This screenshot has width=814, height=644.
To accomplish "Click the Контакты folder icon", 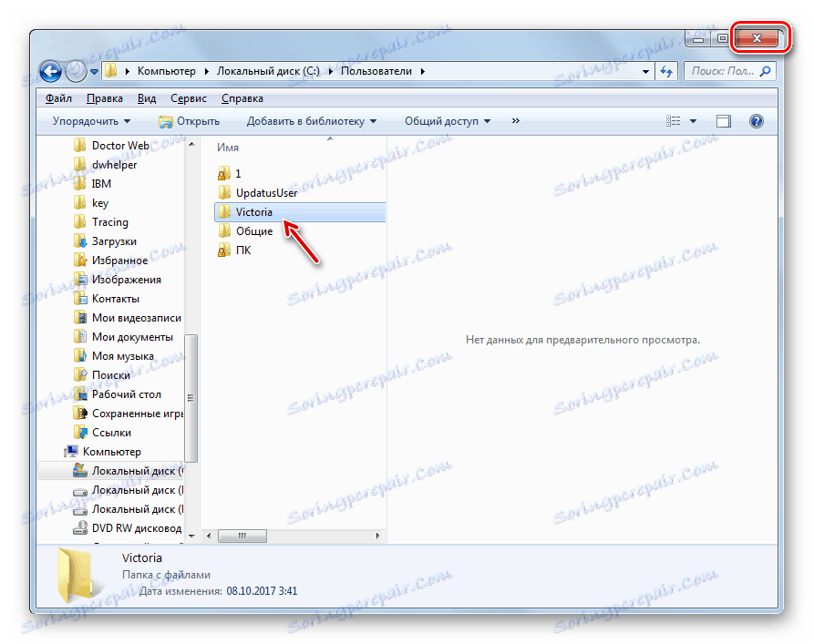I will 80,299.
